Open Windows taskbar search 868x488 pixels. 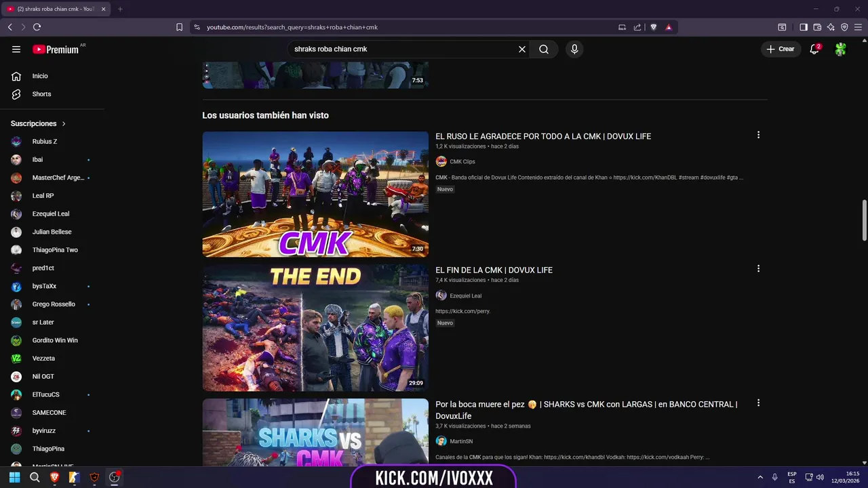pos(35,477)
